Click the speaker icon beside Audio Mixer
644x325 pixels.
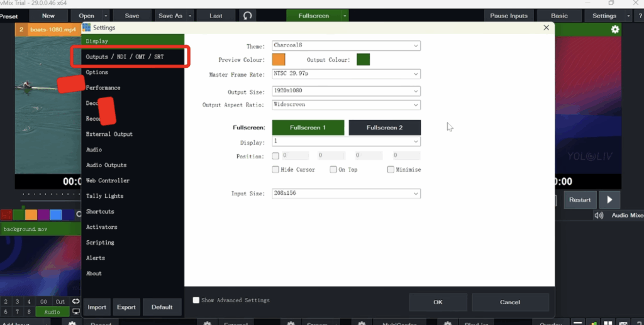point(599,215)
